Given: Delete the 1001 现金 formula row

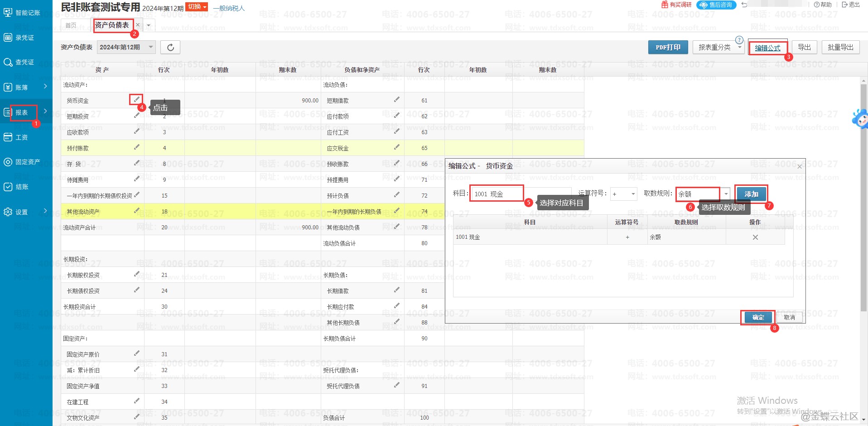Looking at the screenshot, I should point(755,237).
